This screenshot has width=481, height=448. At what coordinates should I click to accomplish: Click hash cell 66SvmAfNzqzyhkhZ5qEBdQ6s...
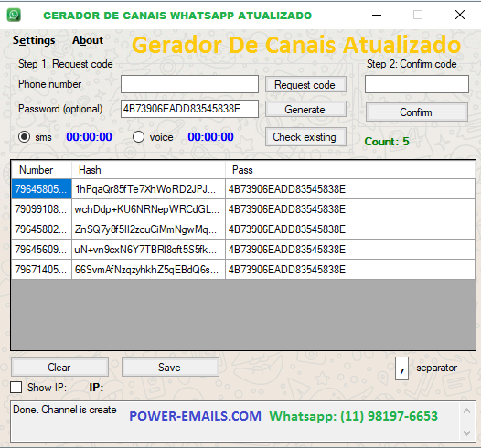click(x=148, y=270)
